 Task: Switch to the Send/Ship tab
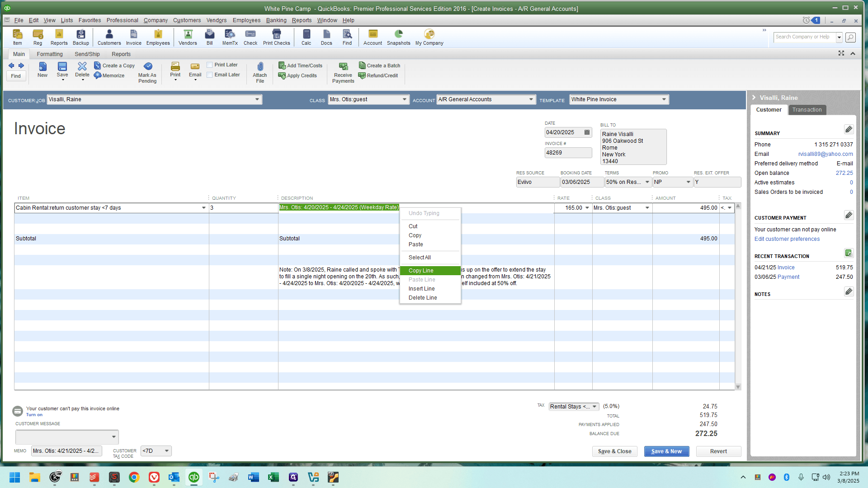coord(87,54)
